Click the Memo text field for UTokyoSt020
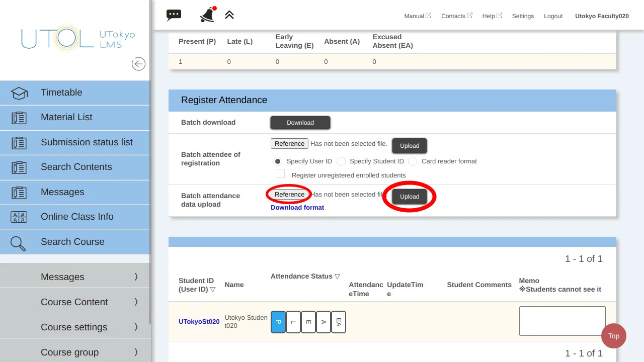 point(562,321)
